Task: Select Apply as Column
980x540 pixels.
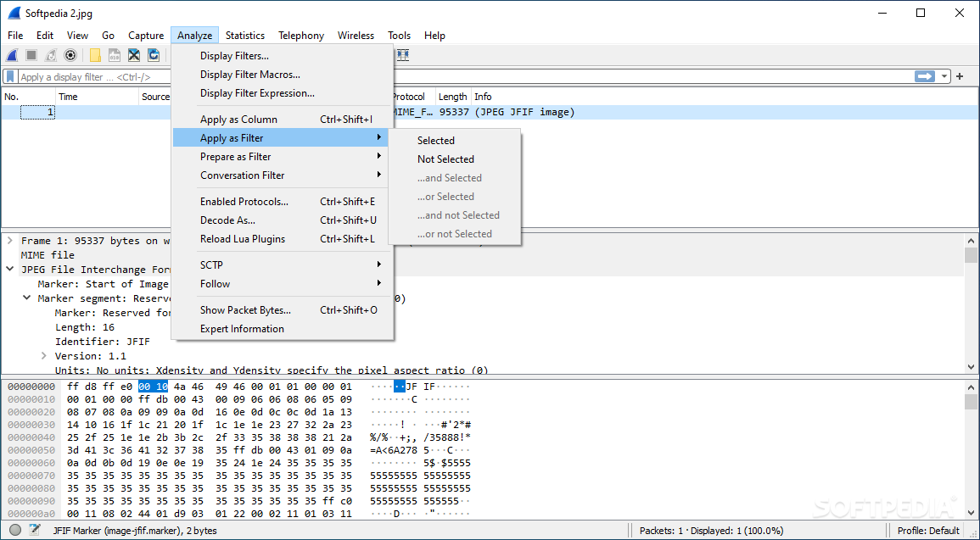Action: (x=283, y=120)
